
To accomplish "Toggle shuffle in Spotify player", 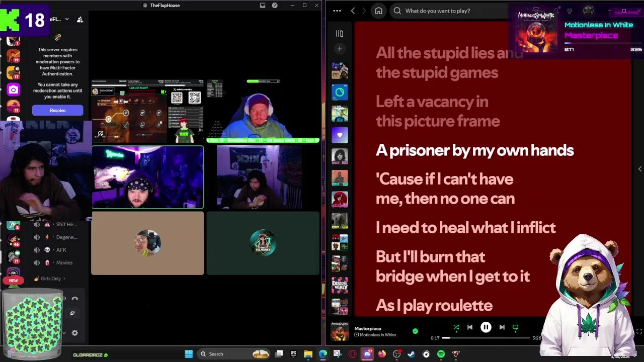I will (456, 327).
